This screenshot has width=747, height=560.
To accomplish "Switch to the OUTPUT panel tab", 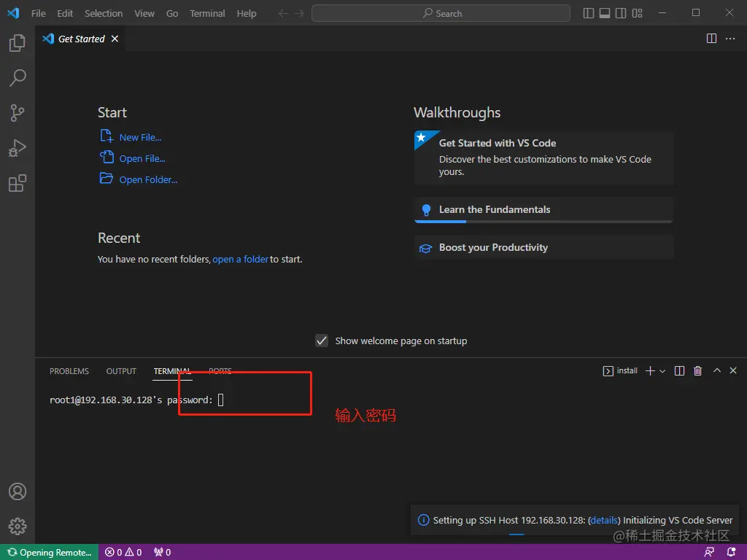I will click(x=121, y=371).
